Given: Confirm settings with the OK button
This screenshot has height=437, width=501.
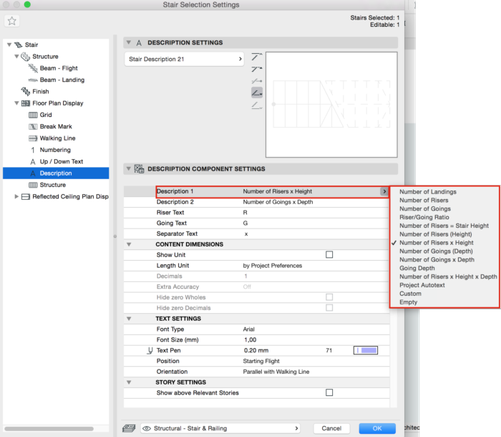Looking at the screenshot, I should click(x=377, y=428).
